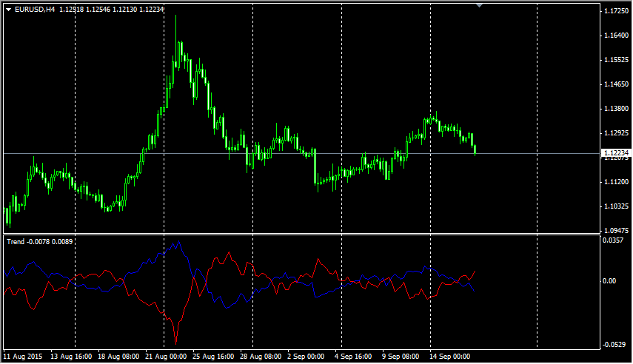The image size is (633, 364).
Task: Click the 28 Aug 08:00 time label
Action: point(261,357)
